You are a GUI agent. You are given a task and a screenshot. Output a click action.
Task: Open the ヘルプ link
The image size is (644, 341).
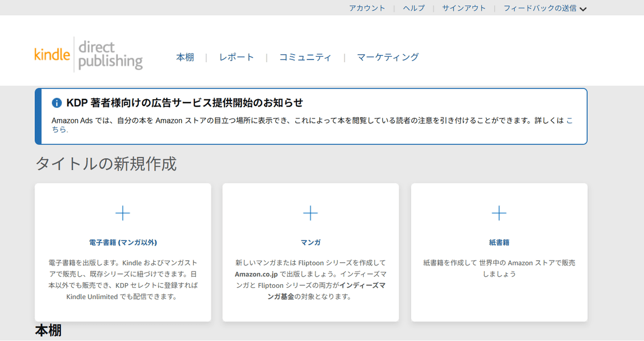414,8
